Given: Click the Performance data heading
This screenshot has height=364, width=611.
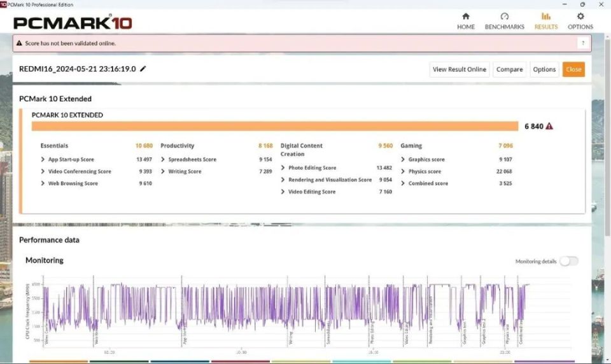Looking at the screenshot, I should [x=49, y=240].
